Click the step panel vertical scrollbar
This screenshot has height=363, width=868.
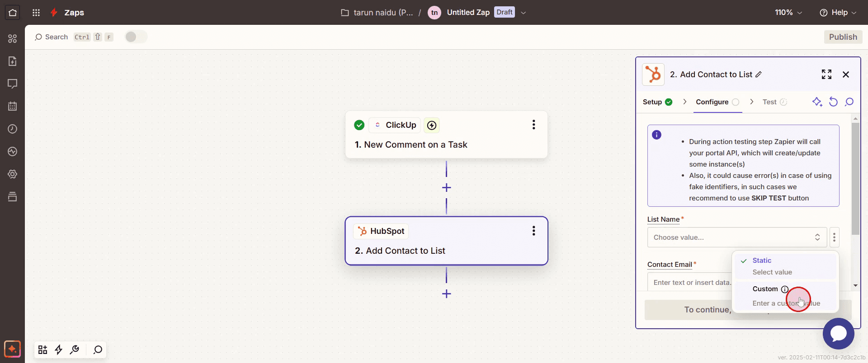point(855,179)
